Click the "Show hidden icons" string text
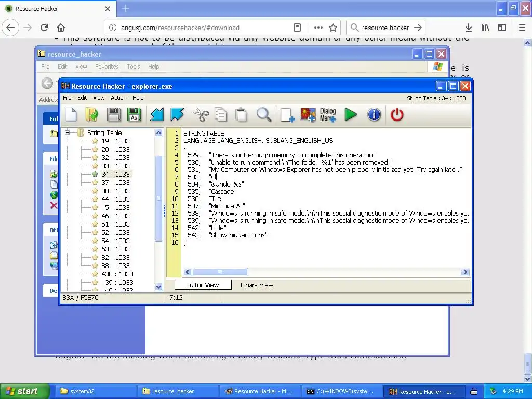Viewport: 532px width, 399px height. coord(238,235)
